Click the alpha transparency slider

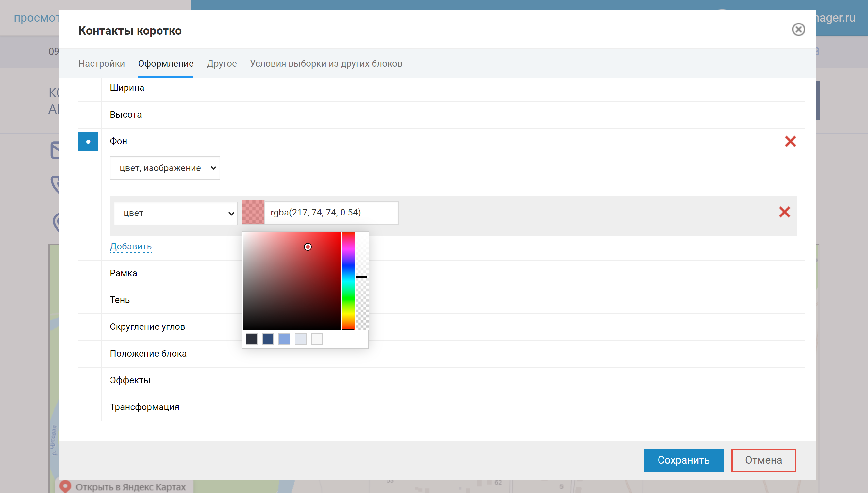362,281
